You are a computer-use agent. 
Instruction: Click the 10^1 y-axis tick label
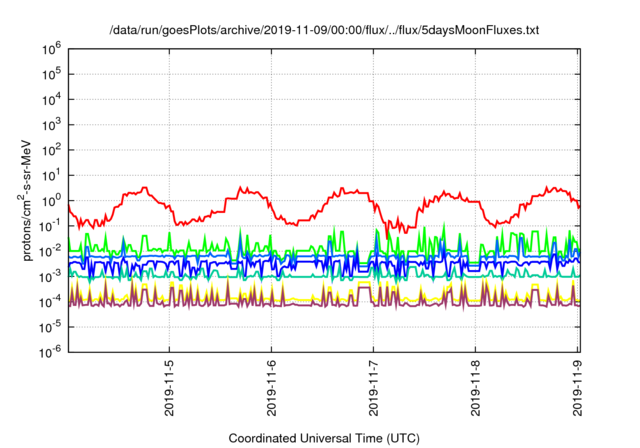click(x=51, y=175)
